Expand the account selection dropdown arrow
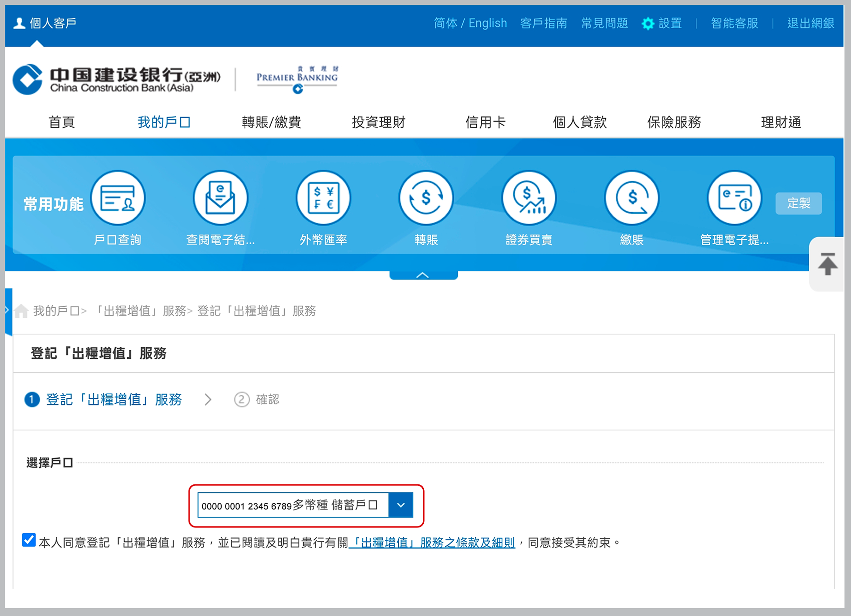The width and height of the screenshot is (851, 616). click(x=401, y=505)
